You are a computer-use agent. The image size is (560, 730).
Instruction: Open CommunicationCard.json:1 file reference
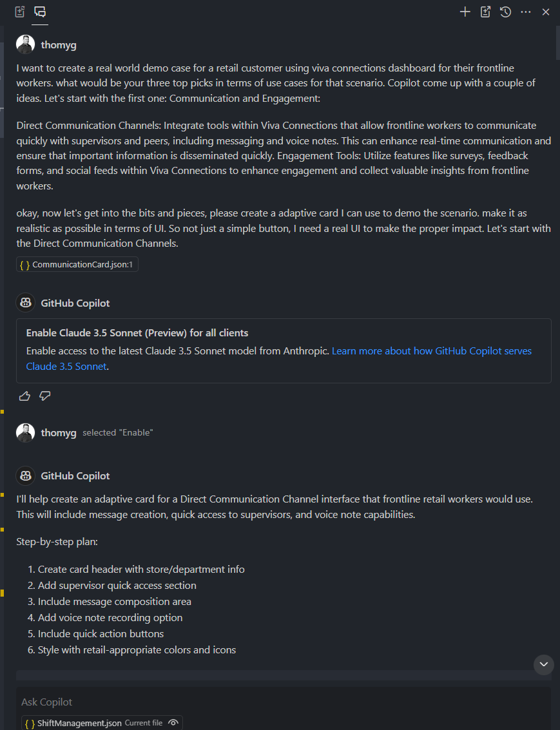(77, 264)
